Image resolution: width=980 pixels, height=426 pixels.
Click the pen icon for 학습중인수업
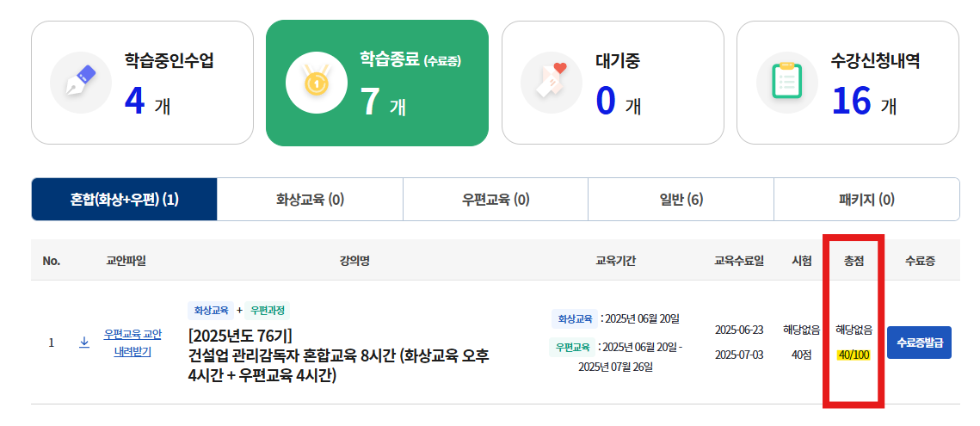pyautogui.click(x=81, y=83)
